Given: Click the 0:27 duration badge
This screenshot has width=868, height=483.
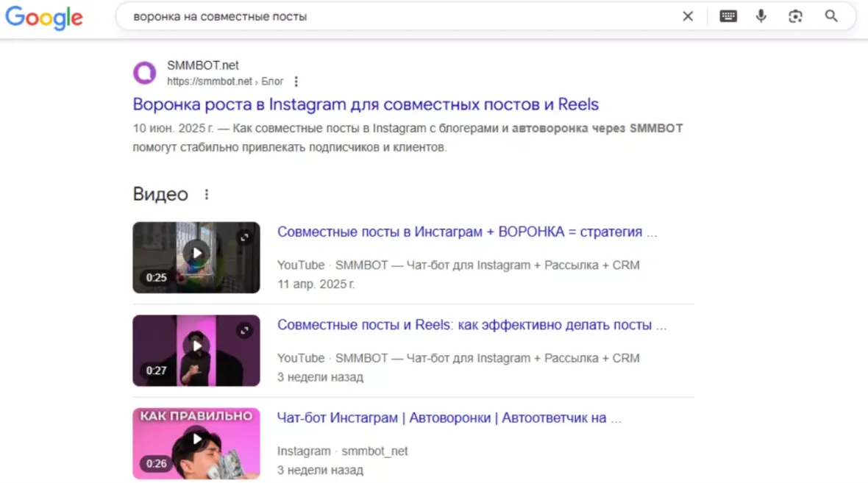Looking at the screenshot, I should tap(156, 370).
